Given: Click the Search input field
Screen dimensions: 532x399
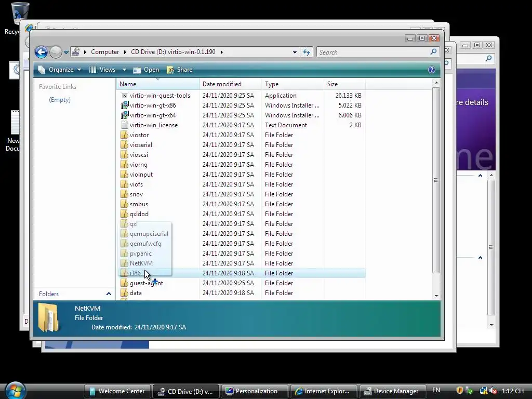Looking at the screenshot, I should 373,52.
